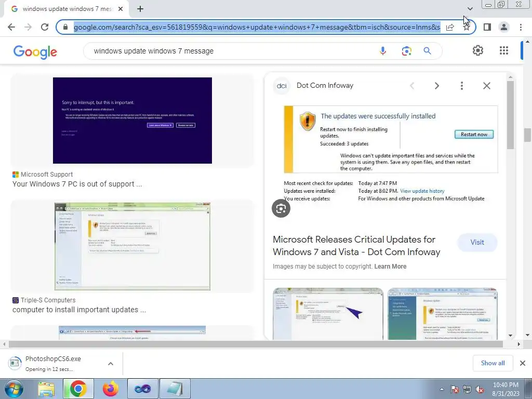
Task: Click the page's horizontal scrollbar
Action: click(256, 344)
